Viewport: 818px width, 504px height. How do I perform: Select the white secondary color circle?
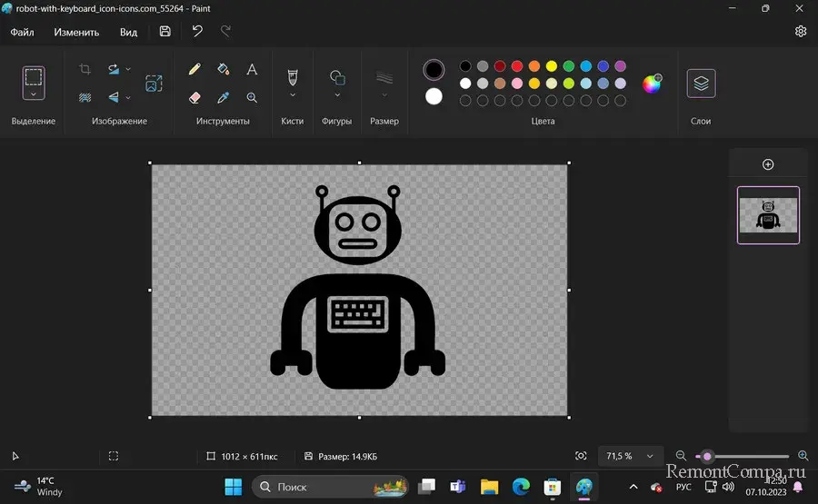[x=434, y=96]
